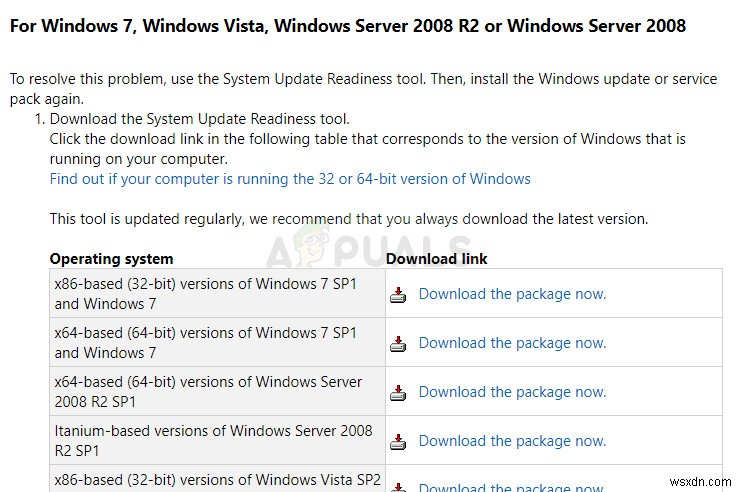The height and width of the screenshot is (492, 743).
Task: Click the Download link column header
Action: [436, 259]
